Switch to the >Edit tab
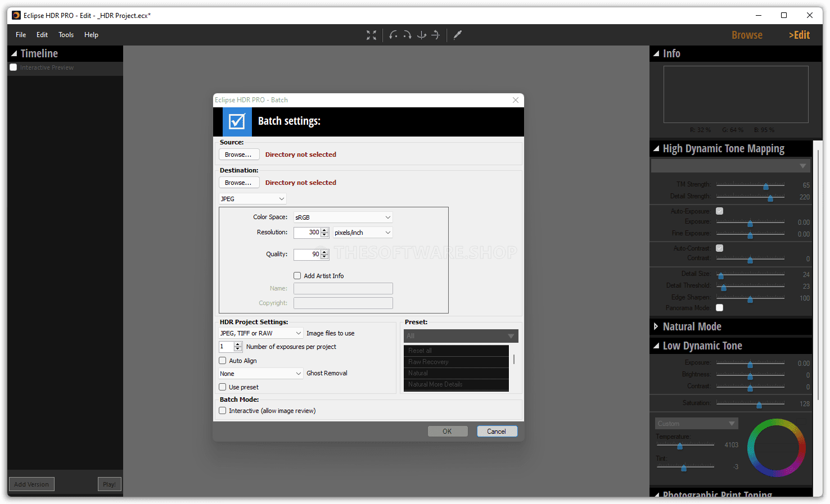830x504 pixels. [799, 35]
